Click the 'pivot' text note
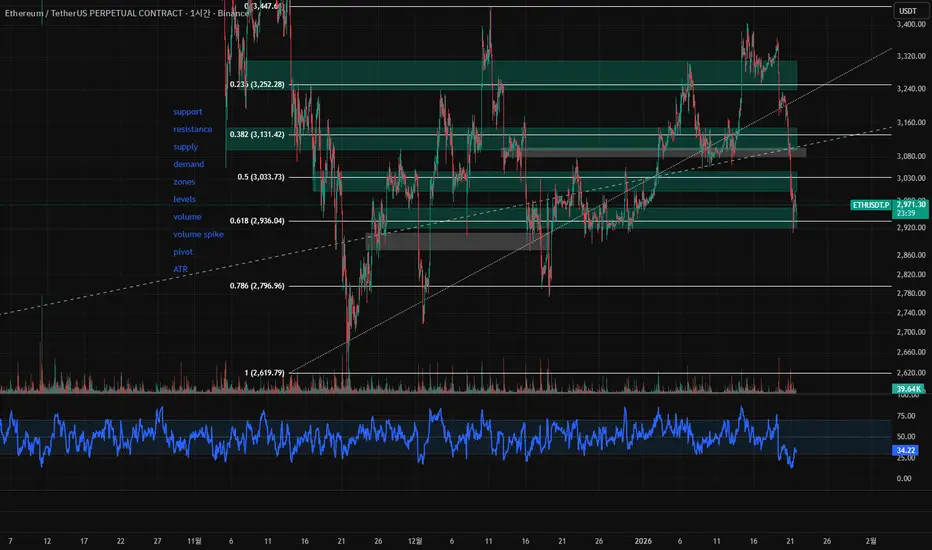This screenshot has height=550, width=932. 182,252
